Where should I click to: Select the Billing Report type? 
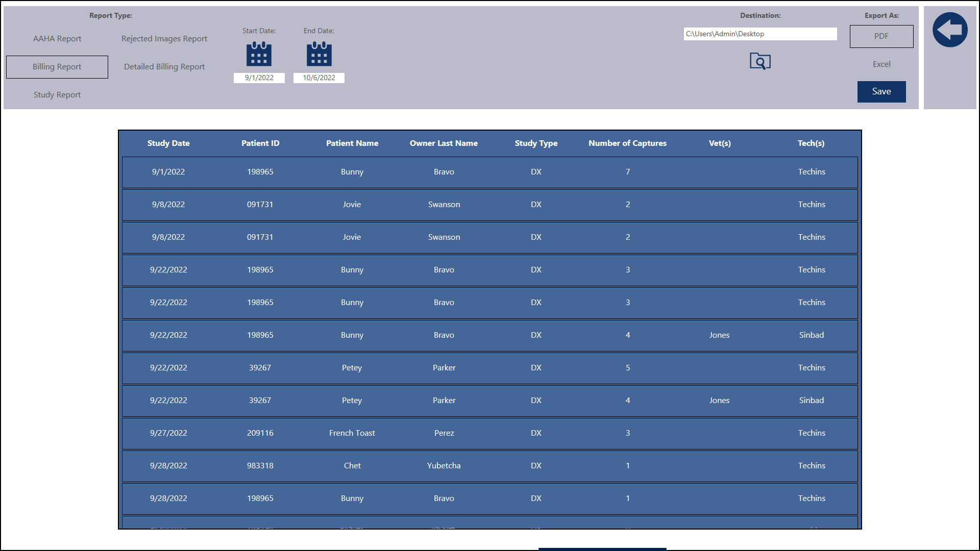57,67
